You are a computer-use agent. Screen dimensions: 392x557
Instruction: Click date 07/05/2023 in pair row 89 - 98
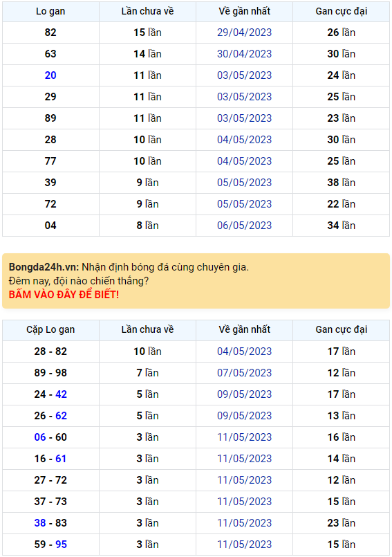pyautogui.click(x=244, y=373)
